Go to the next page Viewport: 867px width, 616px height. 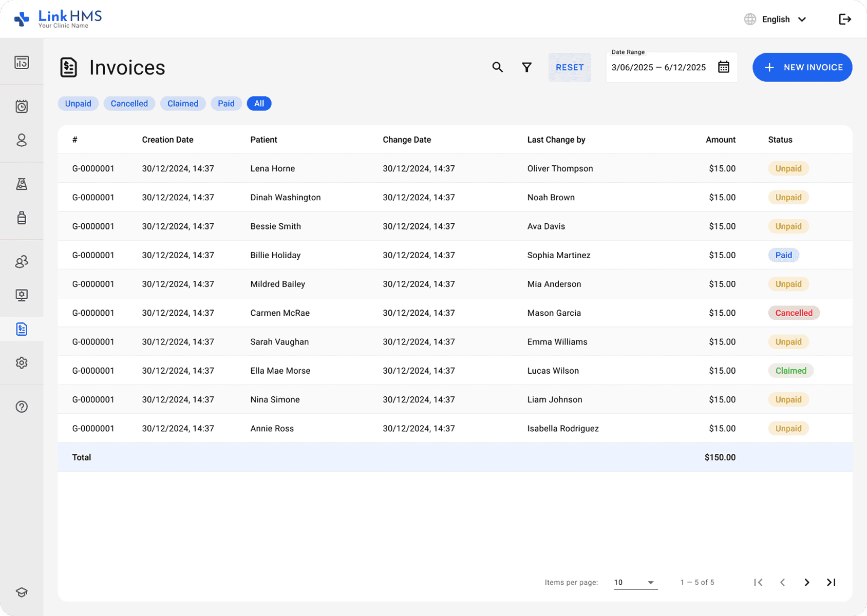(807, 582)
